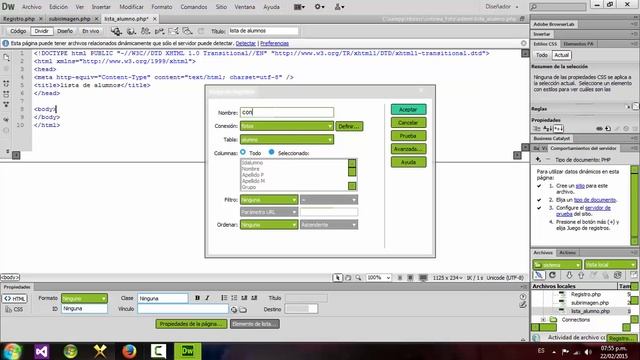Open the Filtro column dropdown

click(x=269, y=200)
